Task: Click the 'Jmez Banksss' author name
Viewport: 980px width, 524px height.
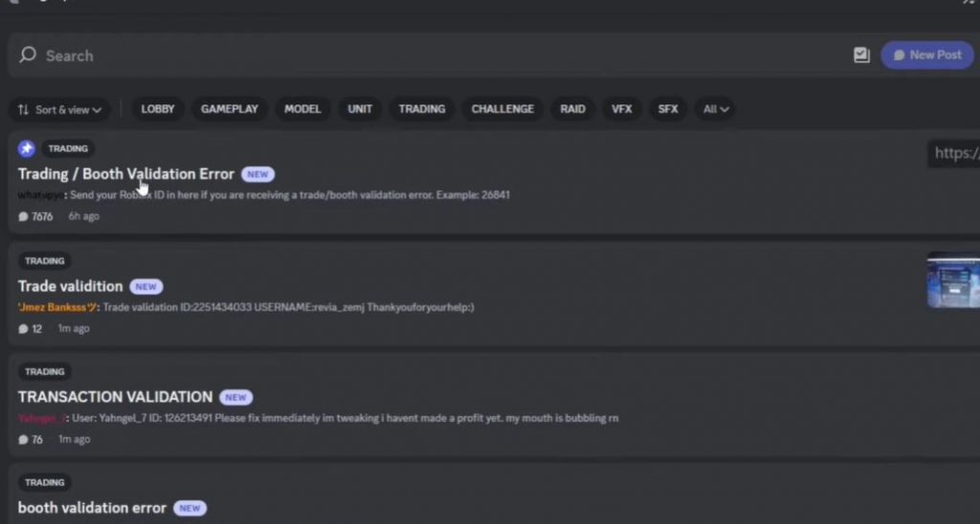Action: [x=57, y=307]
